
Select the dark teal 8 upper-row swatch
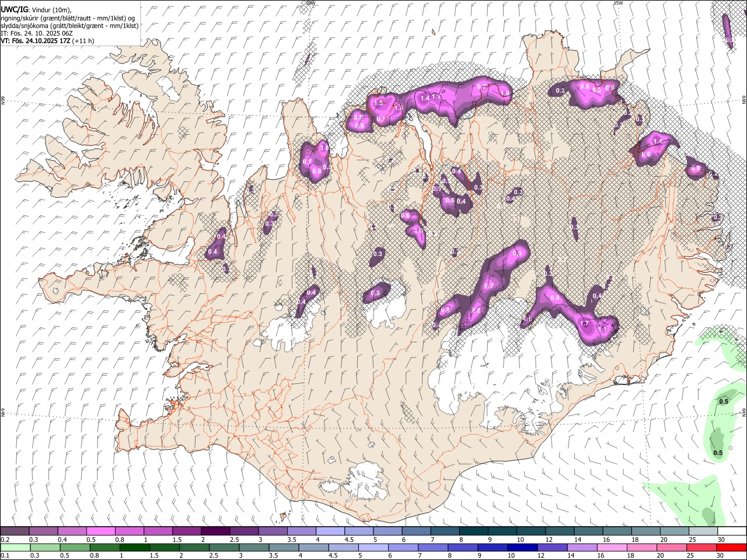(x=473, y=531)
